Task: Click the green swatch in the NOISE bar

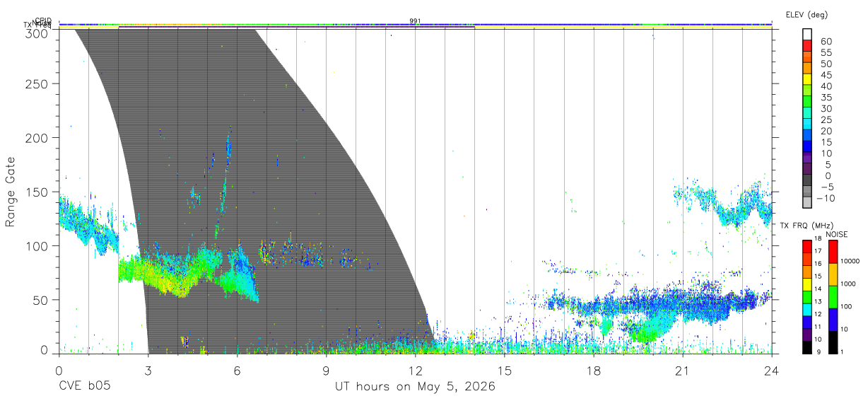Action: [833, 296]
